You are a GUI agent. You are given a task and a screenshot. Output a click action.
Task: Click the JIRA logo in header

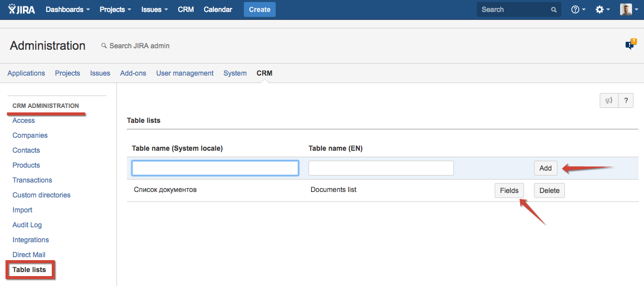[21, 9]
